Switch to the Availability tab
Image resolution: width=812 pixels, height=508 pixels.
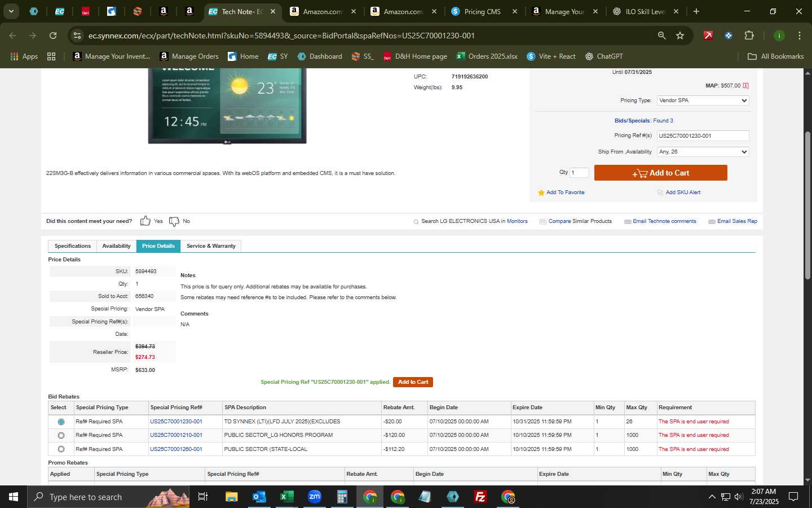tap(116, 246)
